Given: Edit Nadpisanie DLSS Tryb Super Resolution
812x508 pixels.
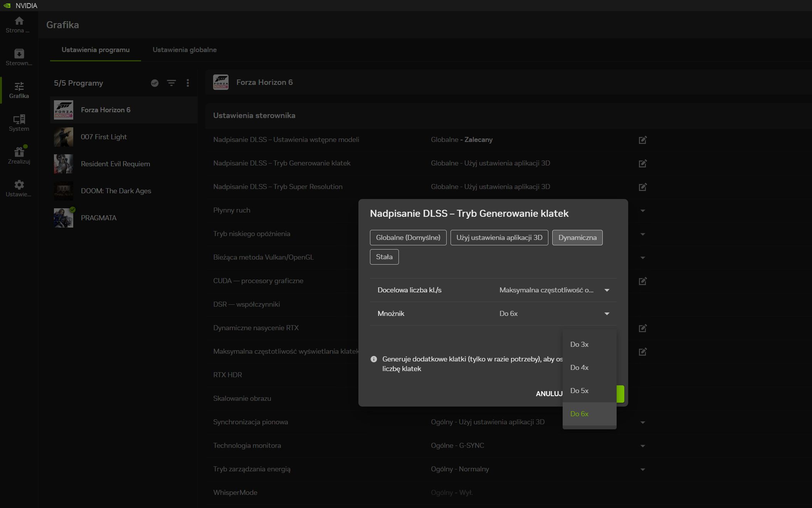Looking at the screenshot, I should (642, 187).
